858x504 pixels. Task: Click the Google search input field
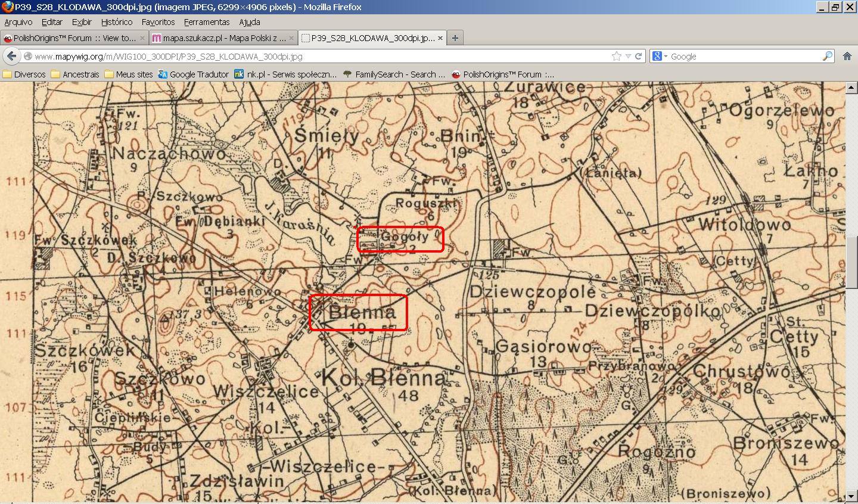[x=745, y=57]
